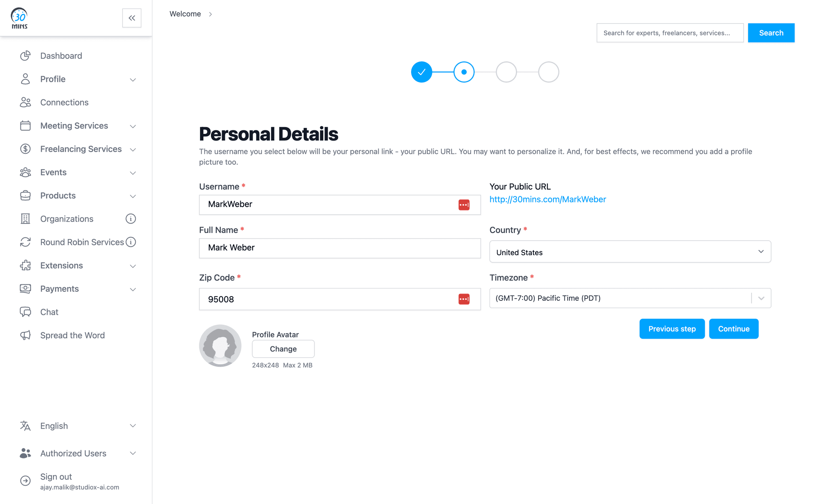Click the Continue button
818x504 pixels.
[733, 328]
